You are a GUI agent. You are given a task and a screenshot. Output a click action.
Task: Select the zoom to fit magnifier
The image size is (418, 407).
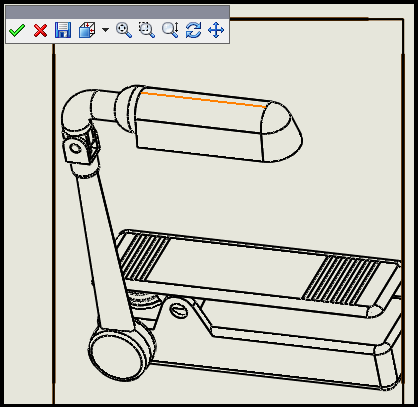124,30
